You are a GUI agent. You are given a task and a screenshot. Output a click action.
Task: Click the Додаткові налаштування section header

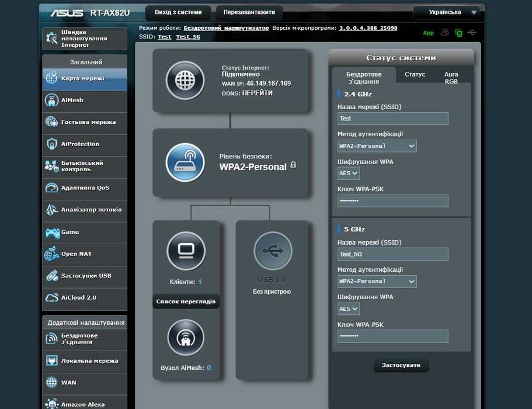click(x=85, y=323)
